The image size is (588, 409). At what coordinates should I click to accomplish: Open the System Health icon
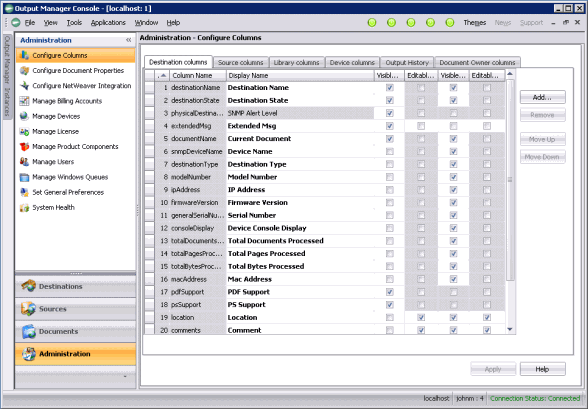24,207
